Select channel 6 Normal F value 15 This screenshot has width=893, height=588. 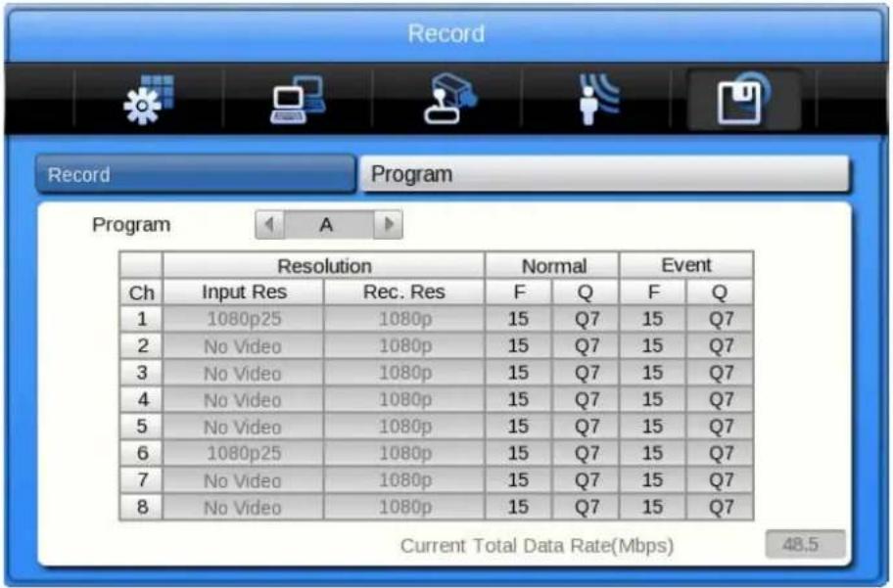pos(518,453)
